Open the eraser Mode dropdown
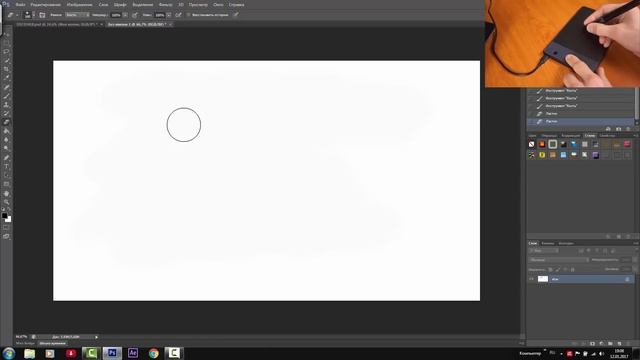Screen dimensions: 640x360 77,15
